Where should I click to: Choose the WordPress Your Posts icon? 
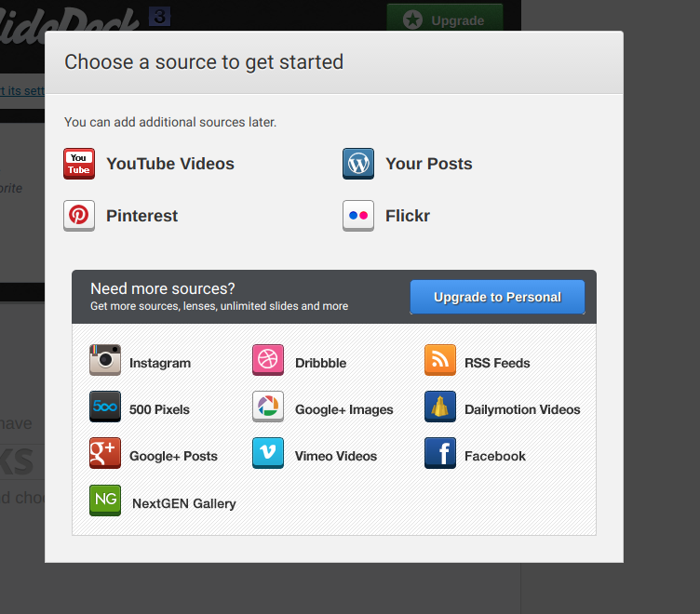pyautogui.click(x=358, y=164)
